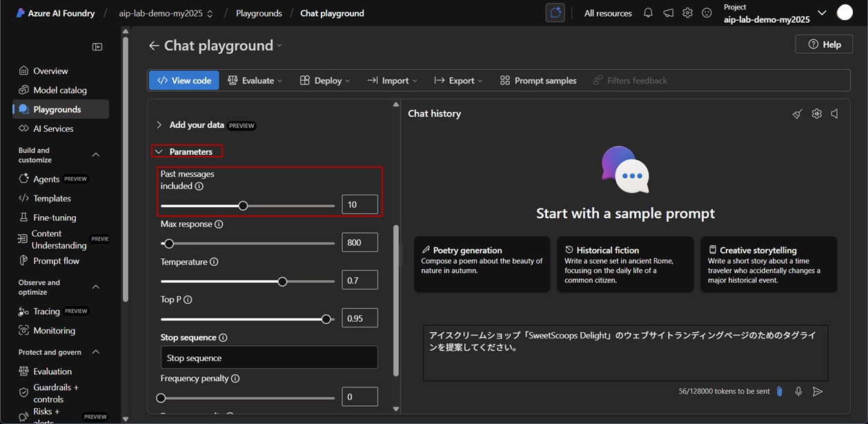
Task: Click the clear chat broom icon
Action: click(798, 114)
